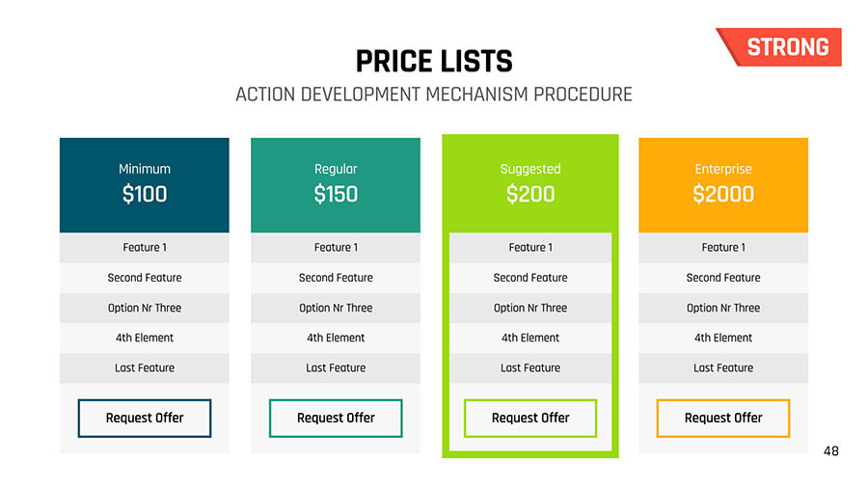Choose the Suggested $200 plan header

pyautogui.click(x=530, y=184)
